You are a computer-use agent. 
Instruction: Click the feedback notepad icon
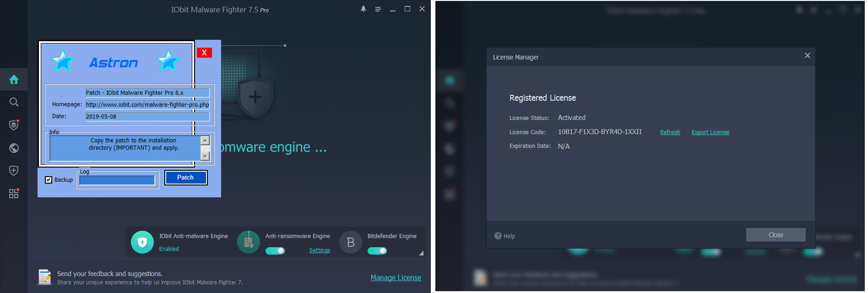44,277
